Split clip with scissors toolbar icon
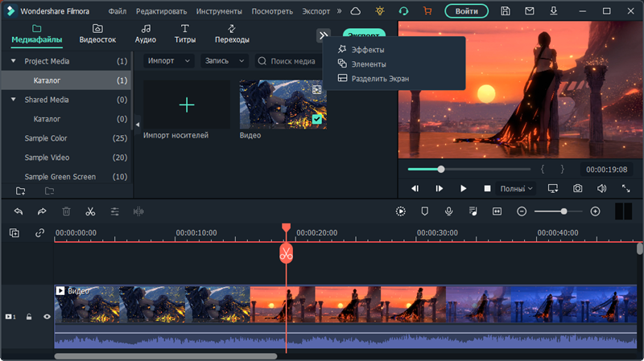The width and height of the screenshot is (644, 361). click(90, 211)
